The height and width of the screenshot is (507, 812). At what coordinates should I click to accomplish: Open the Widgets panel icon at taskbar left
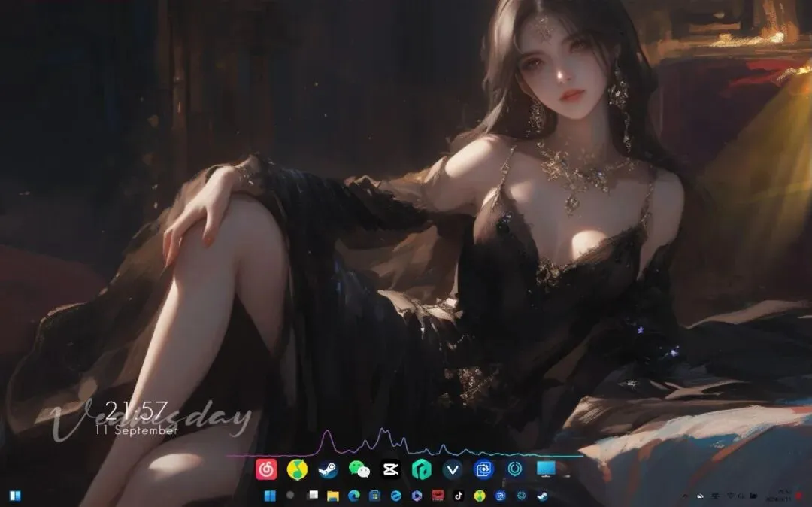coord(16,496)
